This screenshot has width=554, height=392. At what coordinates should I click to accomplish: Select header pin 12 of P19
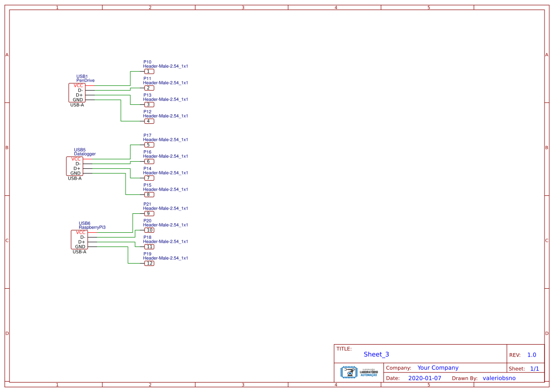[149, 264]
